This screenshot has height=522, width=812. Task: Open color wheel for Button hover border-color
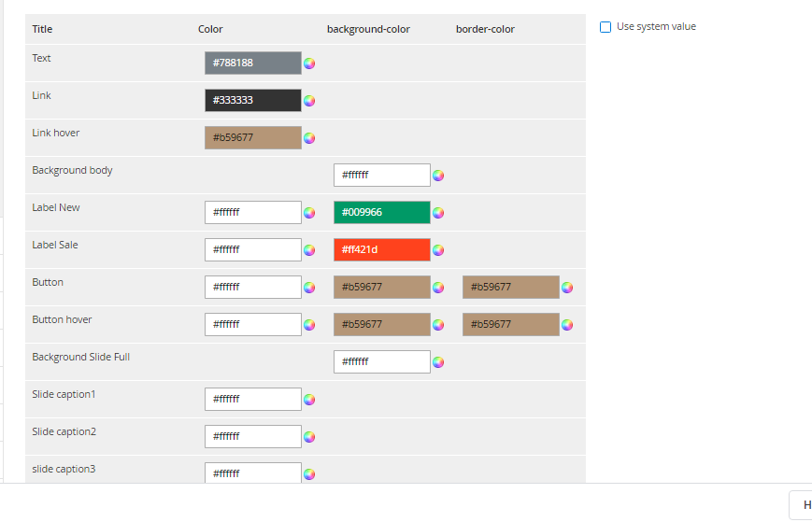coord(567,325)
